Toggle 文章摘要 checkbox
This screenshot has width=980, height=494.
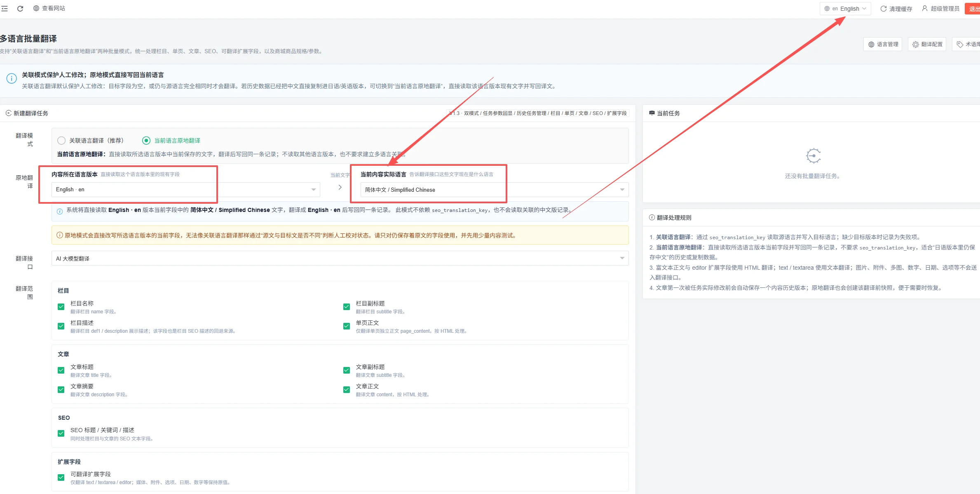pos(61,390)
